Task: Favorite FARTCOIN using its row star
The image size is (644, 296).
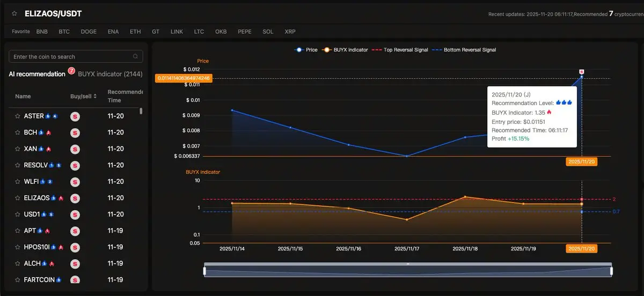Action: click(x=18, y=280)
